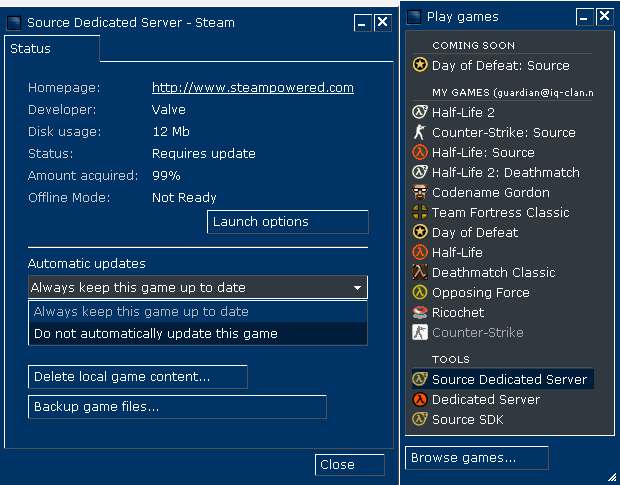620x485 pixels.
Task: Select Day of Defeat: Source under Coming Soon
Action: coord(502,65)
